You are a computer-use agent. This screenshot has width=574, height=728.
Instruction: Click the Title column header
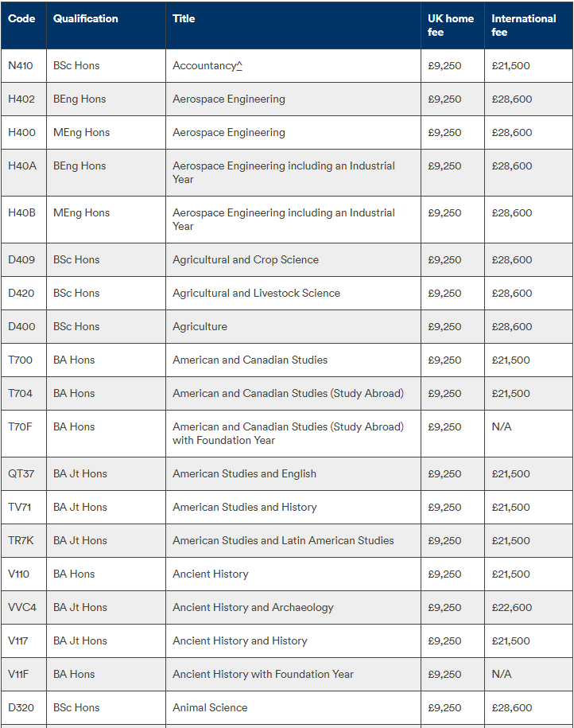point(184,18)
